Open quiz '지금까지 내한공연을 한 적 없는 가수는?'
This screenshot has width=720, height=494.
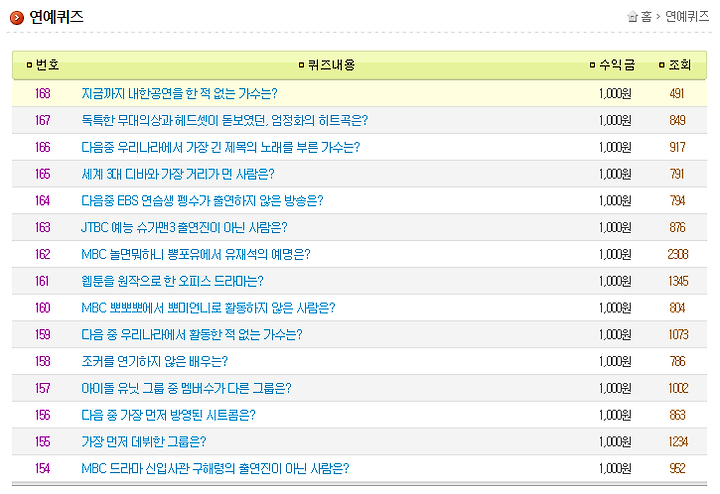click(x=179, y=94)
